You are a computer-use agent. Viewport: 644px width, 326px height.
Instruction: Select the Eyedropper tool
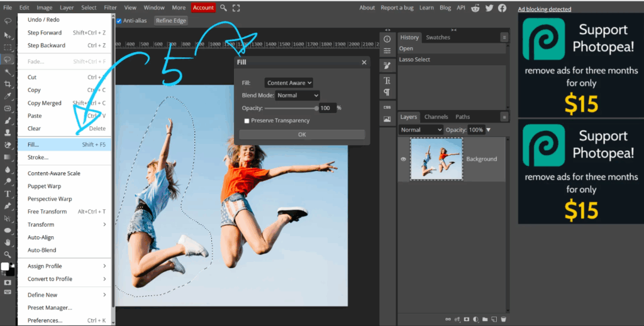[8, 96]
